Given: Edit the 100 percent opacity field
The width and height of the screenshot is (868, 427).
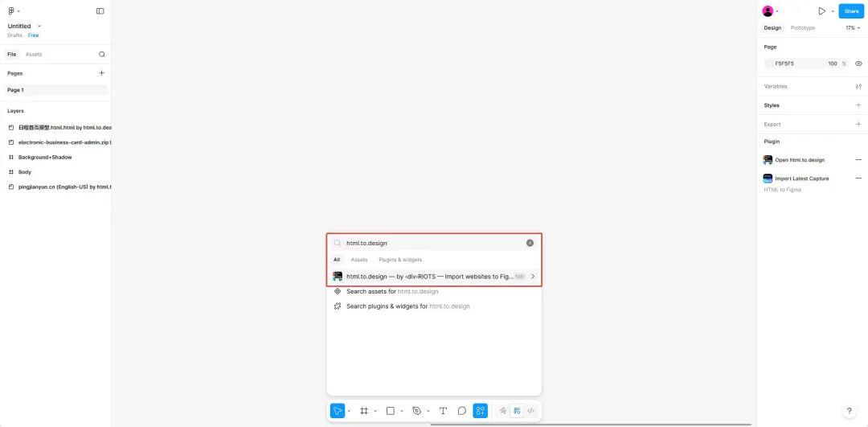Looking at the screenshot, I should (832, 64).
